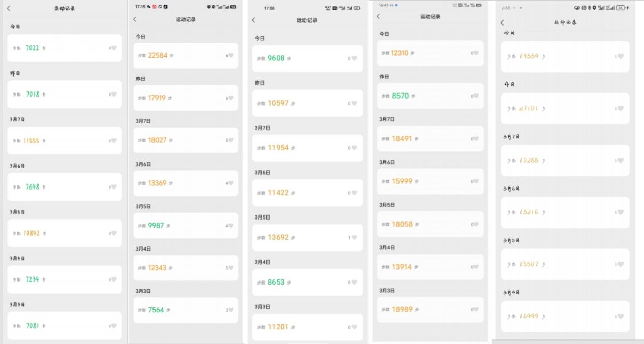The width and height of the screenshot is (644, 344).
Task: Select the 18491 steps entry
Action: coord(431,138)
